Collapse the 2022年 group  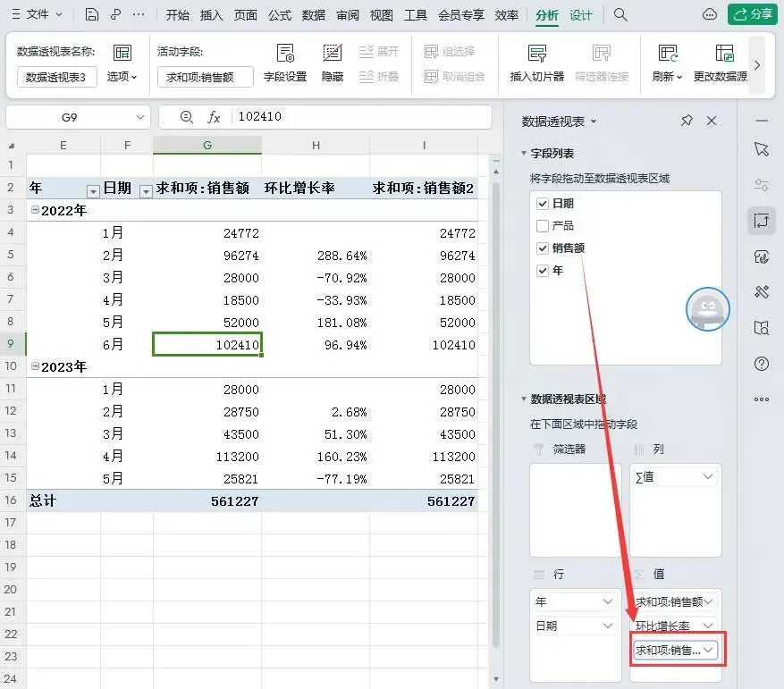tap(35, 210)
